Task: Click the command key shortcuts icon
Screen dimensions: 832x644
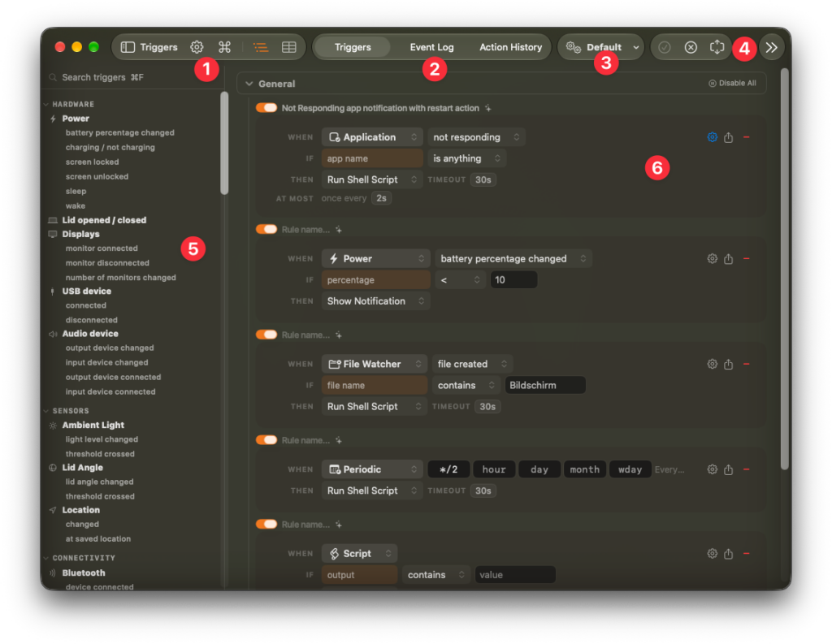Action: tap(225, 47)
